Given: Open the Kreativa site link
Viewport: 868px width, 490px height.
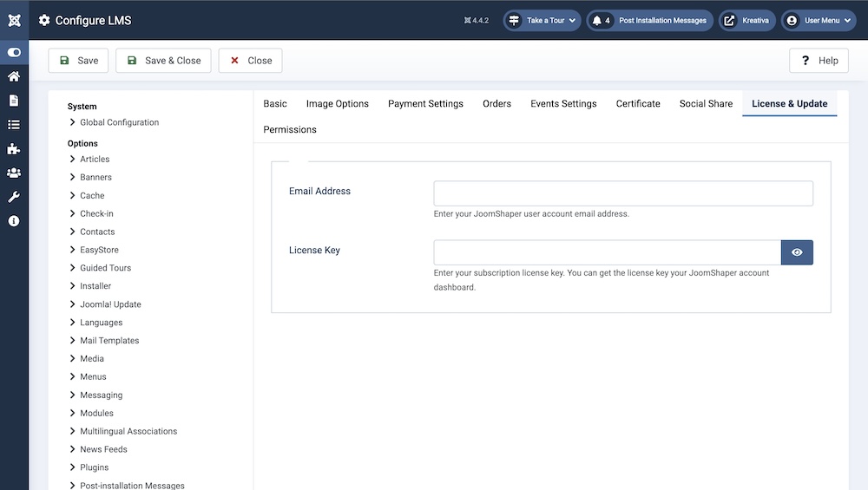Looking at the screenshot, I should click(x=746, y=20).
